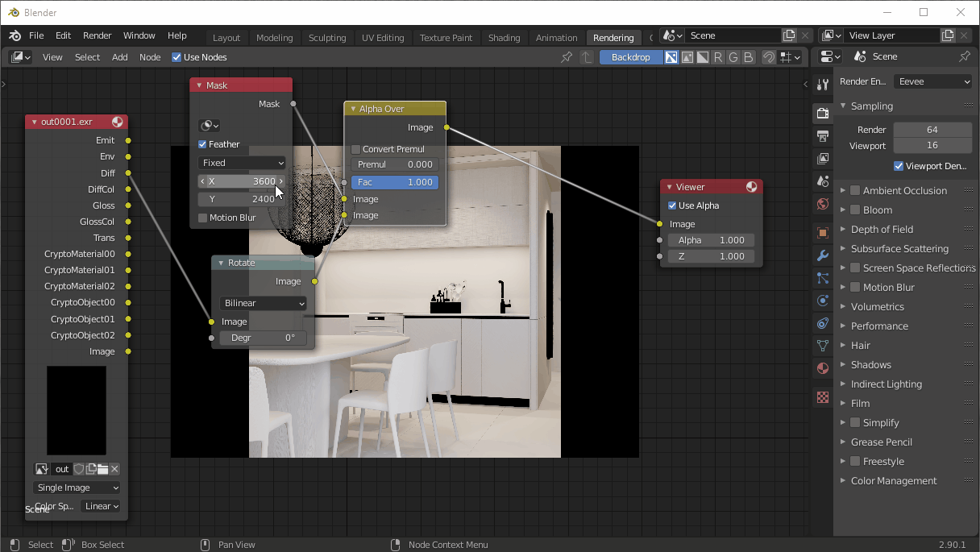Disable Feather on the Mask node
980x552 pixels.
(204, 144)
